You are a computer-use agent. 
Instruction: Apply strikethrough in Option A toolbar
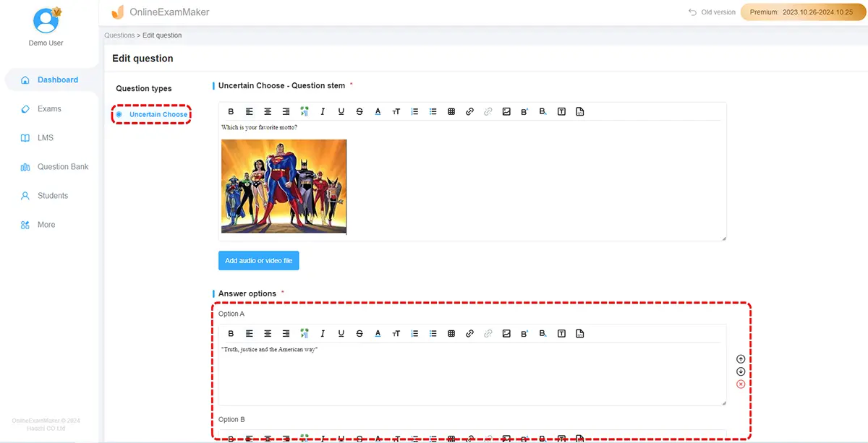point(359,333)
